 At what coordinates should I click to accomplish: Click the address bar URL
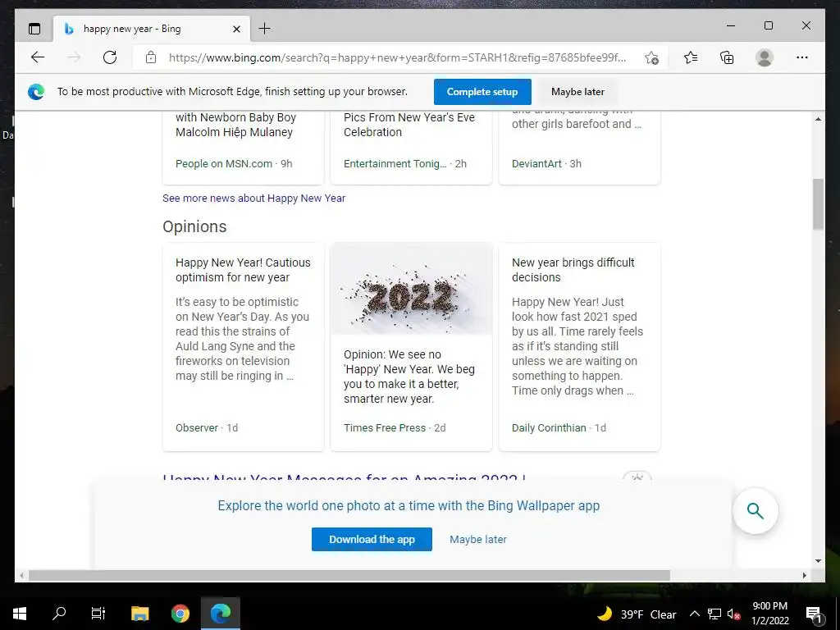(397, 58)
